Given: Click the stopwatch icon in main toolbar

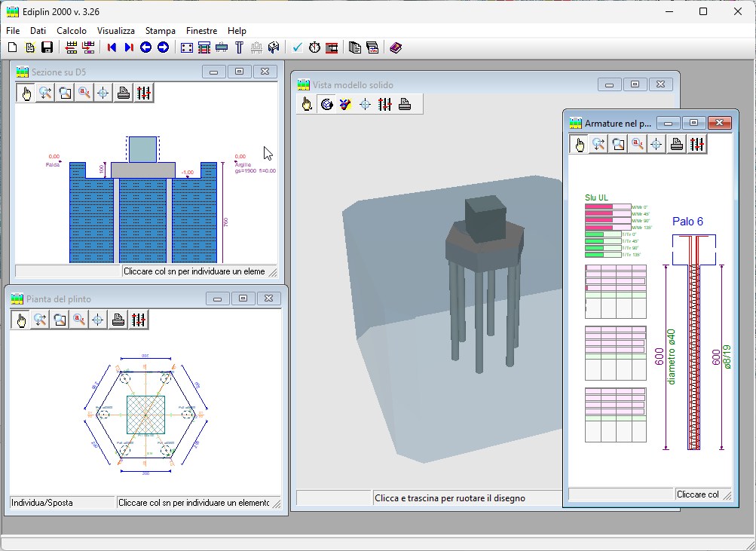Looking at the screenshot, I should [314, 47].
